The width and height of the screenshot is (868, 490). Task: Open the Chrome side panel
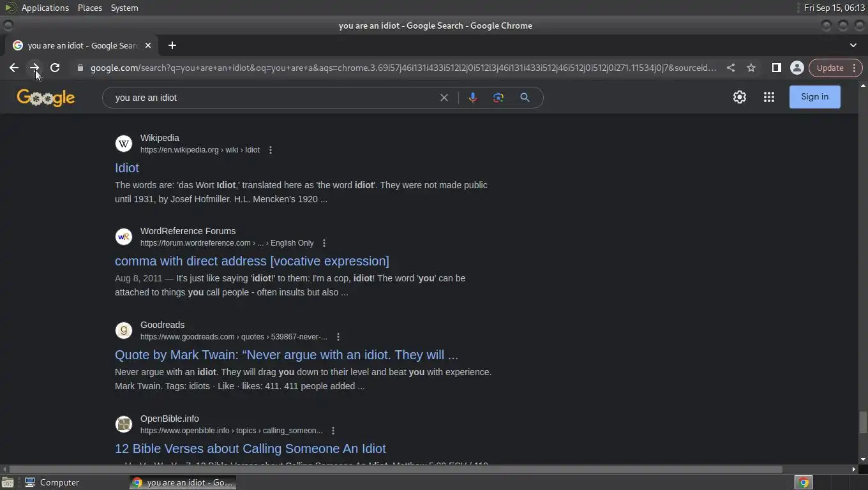(x=776, y=68)
